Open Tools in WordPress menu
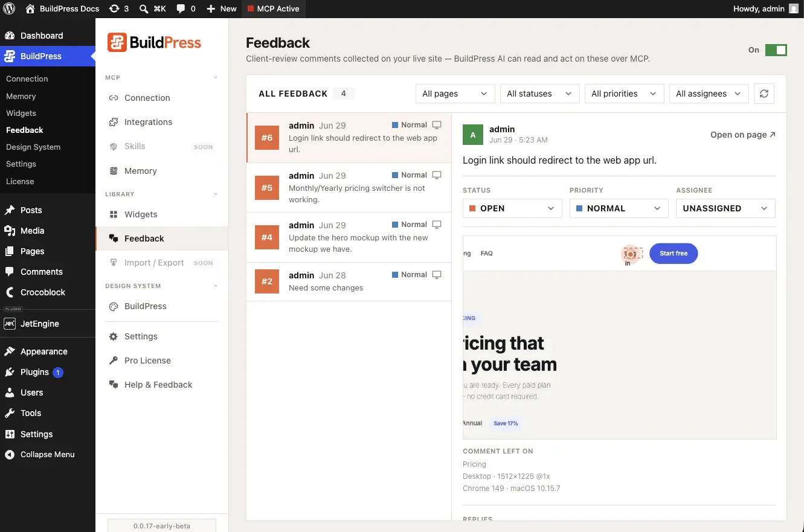This screenshot has height=532, width=804. tap(48, 413)
